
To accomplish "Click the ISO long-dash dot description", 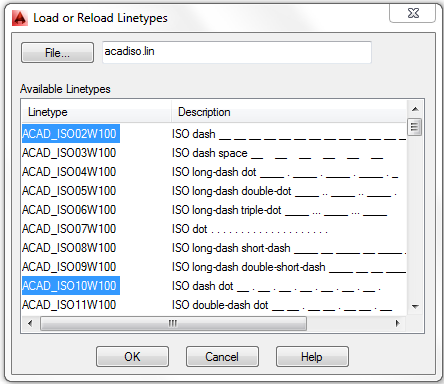I will (x=285, y=172).
